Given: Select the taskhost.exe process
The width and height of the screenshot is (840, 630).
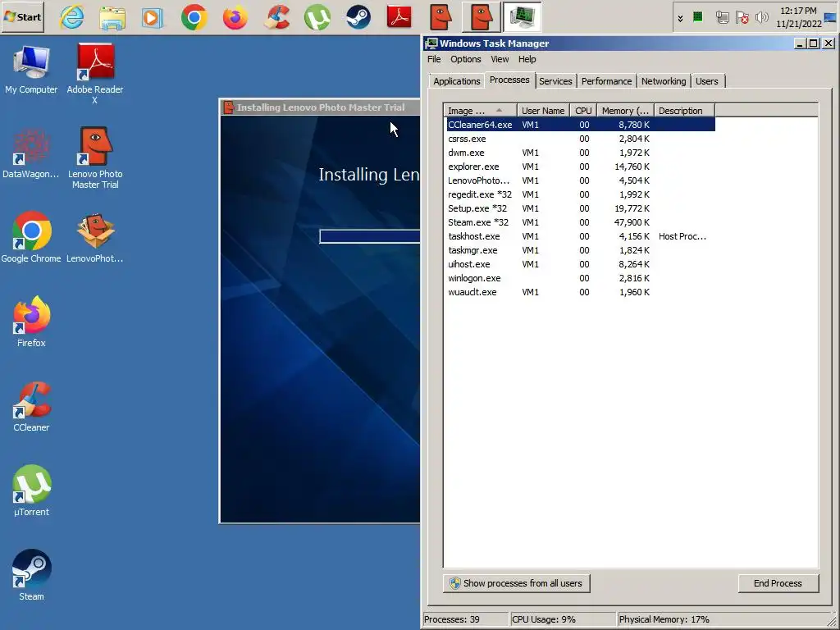Looking at the screenshot, I should pos(581,236).
